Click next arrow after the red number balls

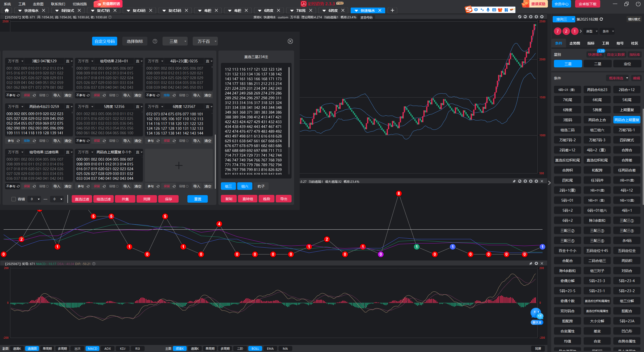[x=581, y=31]
